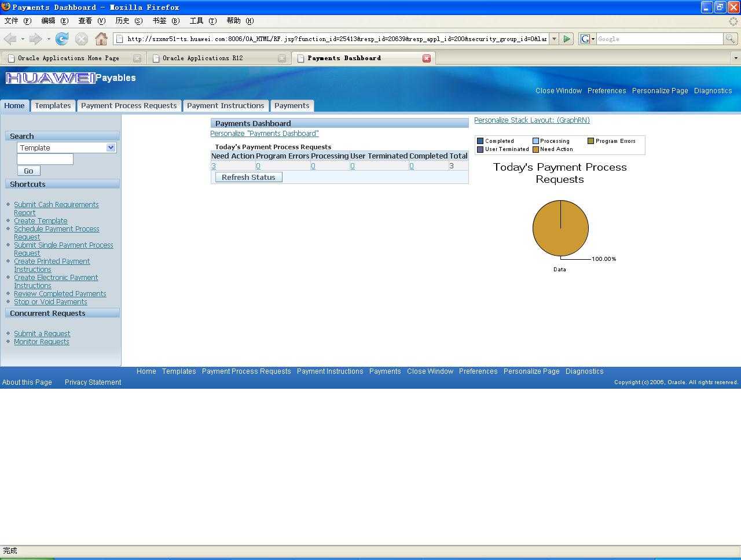The width and height of the screenshot is (741, 560).
Task: Close the Oracle Applications Home Page tab
Action: [137, 58]
